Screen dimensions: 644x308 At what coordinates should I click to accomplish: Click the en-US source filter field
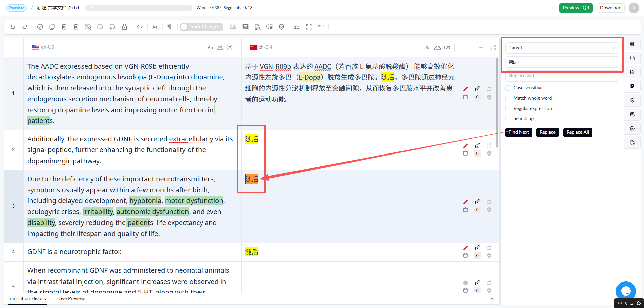click(x=132, y=47)
